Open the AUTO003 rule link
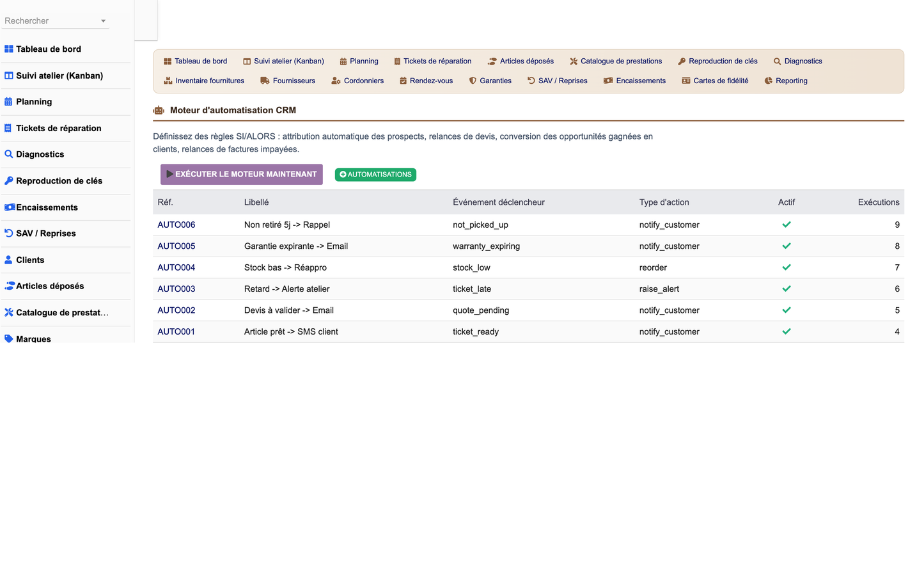This screenshot has width=924, height=572. pyautogui.click(x=176, y=289)
